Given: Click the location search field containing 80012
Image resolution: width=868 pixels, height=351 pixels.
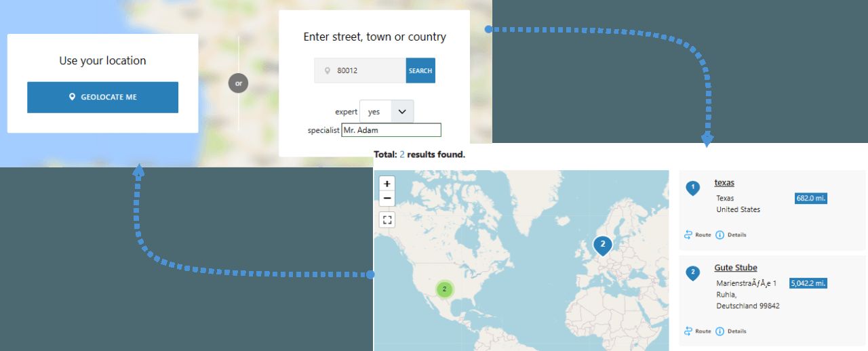Looking at the screenshot, I should point(360,70).
